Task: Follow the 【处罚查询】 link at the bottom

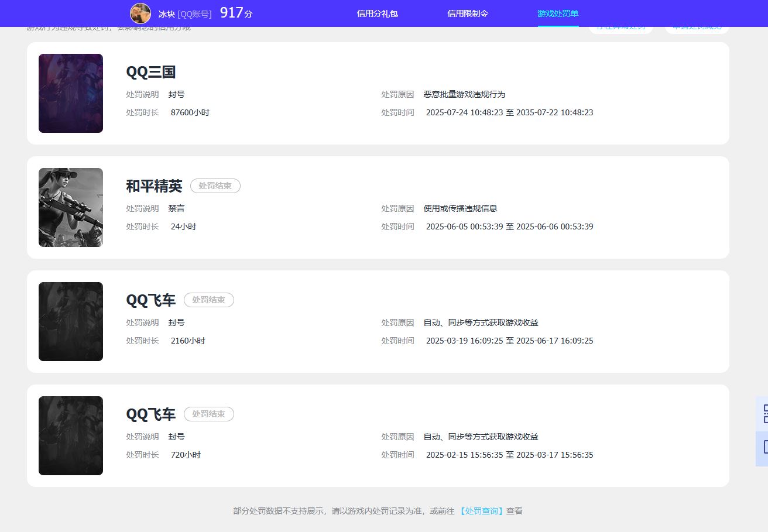Action: [481, 511]
